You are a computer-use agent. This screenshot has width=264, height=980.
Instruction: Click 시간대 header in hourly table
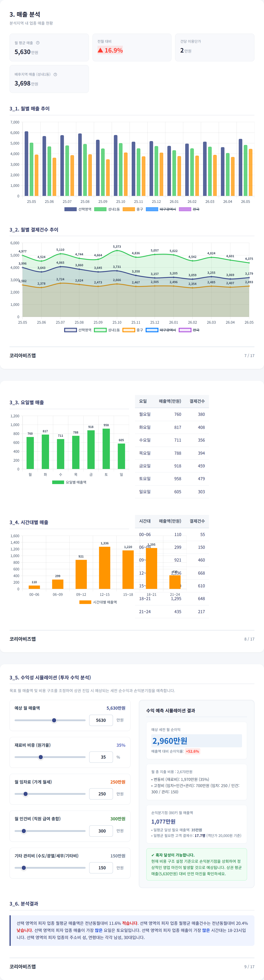tap(145, 521)
